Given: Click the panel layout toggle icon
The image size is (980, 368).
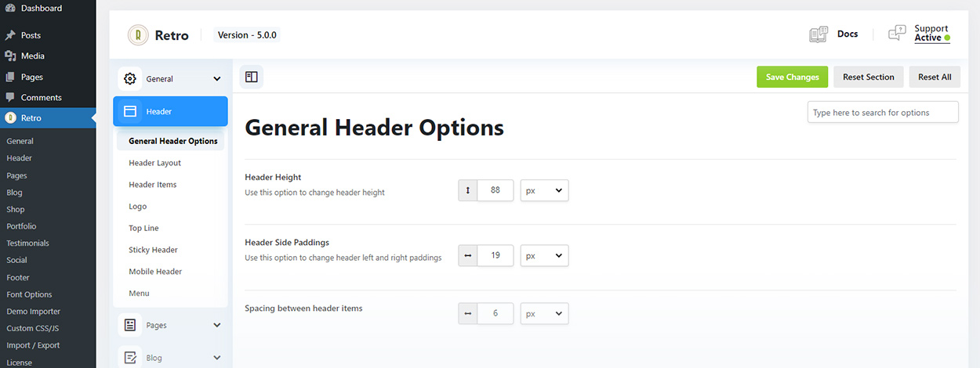Looking at the screenshot, I should 252,78.
